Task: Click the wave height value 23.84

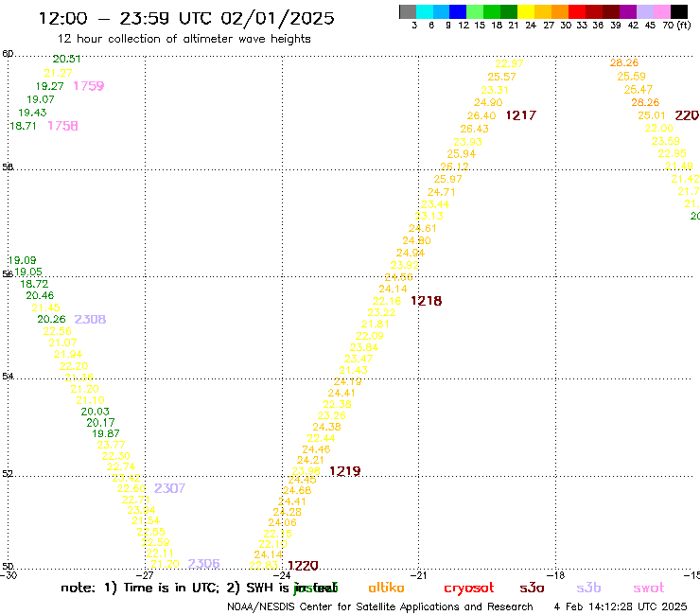Action: click(x=364, y=347)
